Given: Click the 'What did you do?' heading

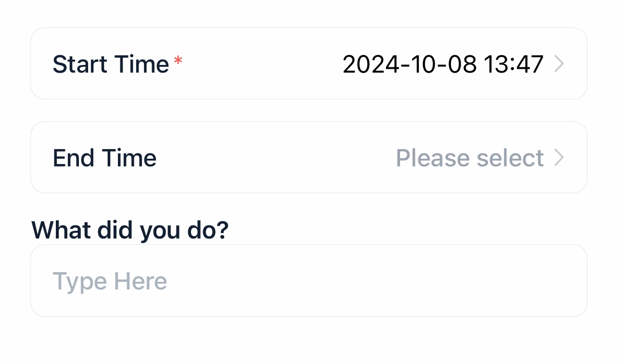Looking at the screenshot, I should (130, 230).
